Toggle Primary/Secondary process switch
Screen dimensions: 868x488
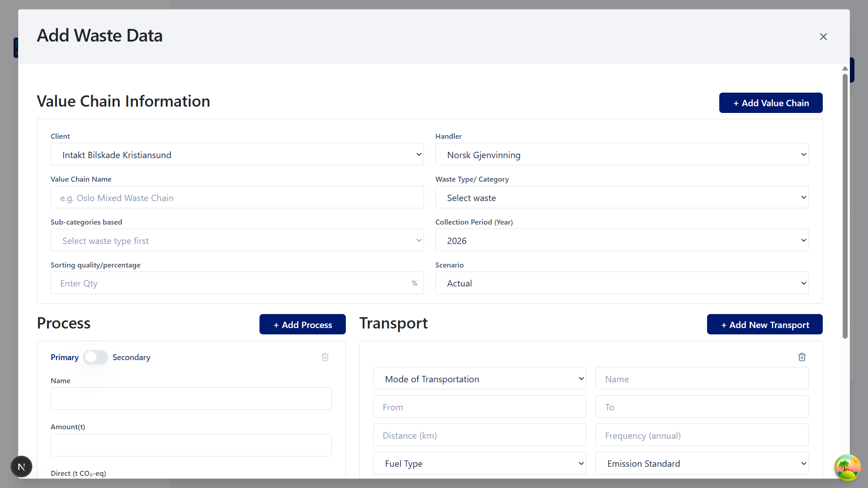click(95, 357)
